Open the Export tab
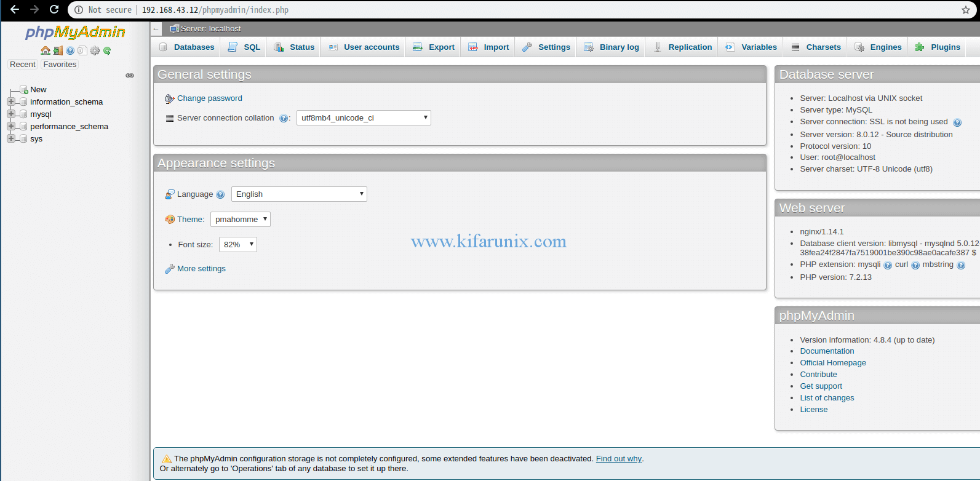Viewport: 980px width, 481px height. point(434,47)
